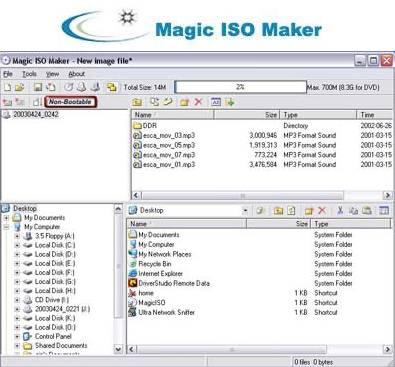Expand the Local Disk (C:) node
This screenshot has height=367, width=395.
pos(17,245)
